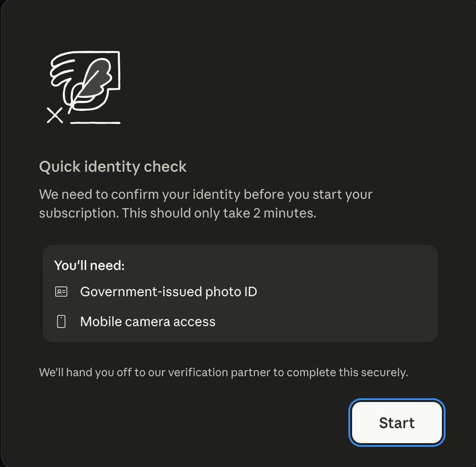Select the Quick identity check heading

[113, 167]
